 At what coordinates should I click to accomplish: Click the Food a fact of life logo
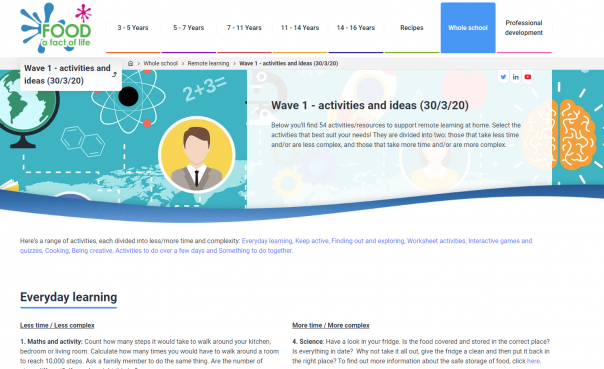point(56,28)
